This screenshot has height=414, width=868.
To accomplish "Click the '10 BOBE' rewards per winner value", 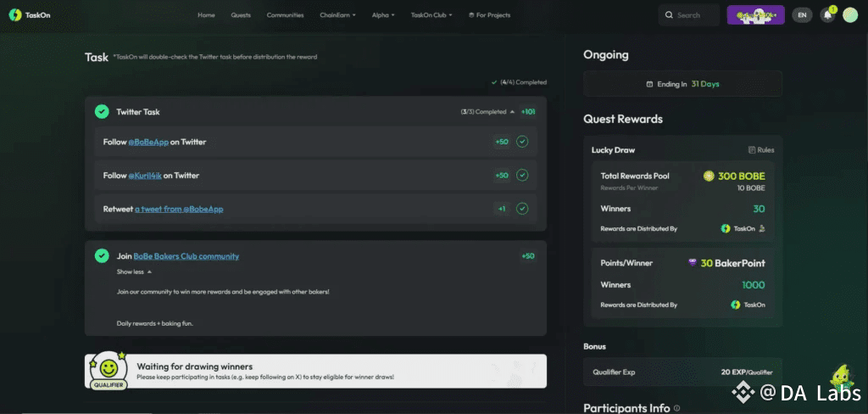I will point(753,187).
